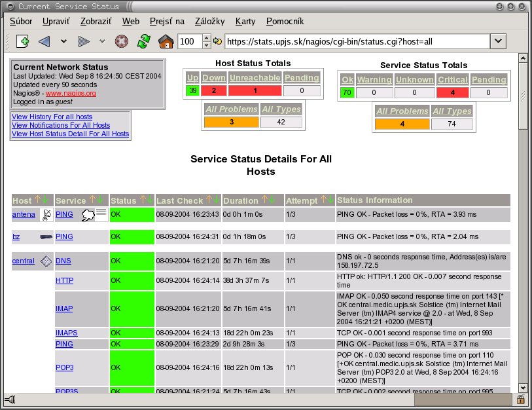Viewport: 532px width, 410px height.
Task: Click the Unreachable host status header
Action: point(255,78)
